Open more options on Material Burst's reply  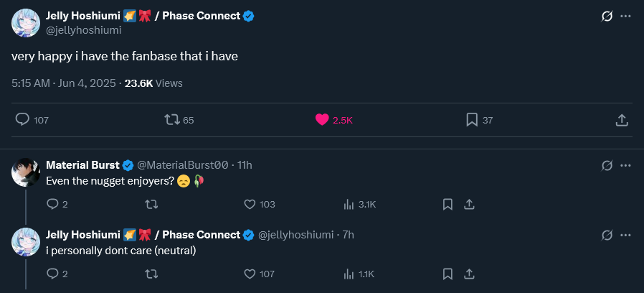tap(626, 165)
